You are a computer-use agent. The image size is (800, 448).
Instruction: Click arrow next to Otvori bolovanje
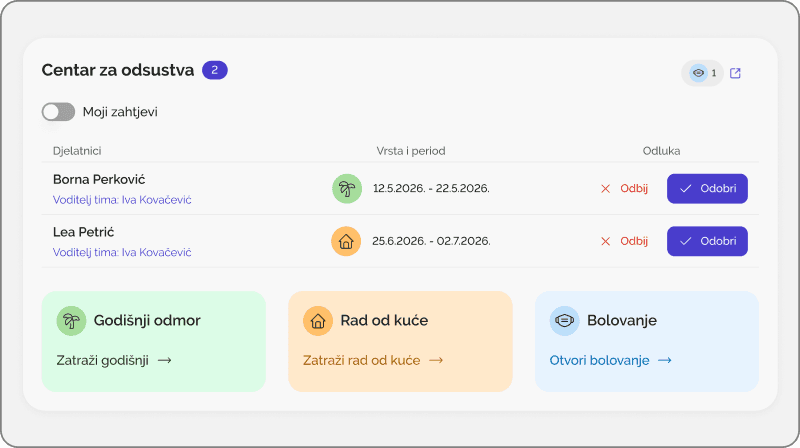point(664,360)
